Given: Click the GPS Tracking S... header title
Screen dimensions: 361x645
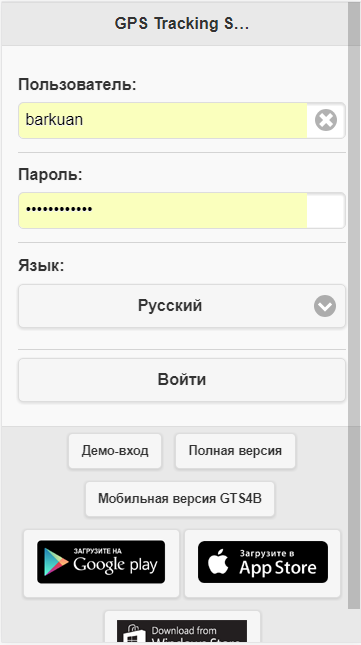Looking at the screenshot, I should (x=182, y=24).
